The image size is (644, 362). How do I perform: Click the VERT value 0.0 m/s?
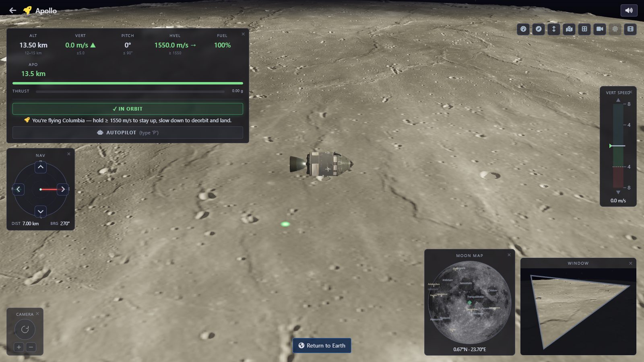[80, 45]
